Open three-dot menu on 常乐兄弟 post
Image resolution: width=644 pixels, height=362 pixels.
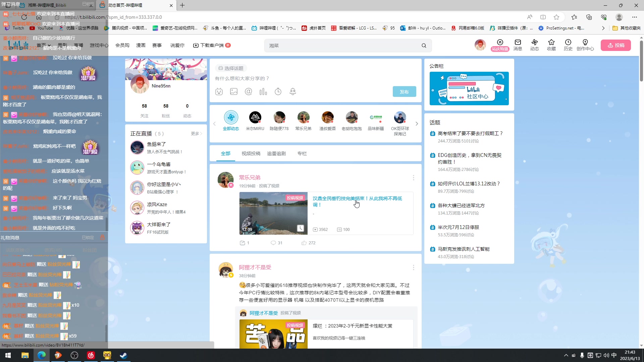[x=414, y=178]
